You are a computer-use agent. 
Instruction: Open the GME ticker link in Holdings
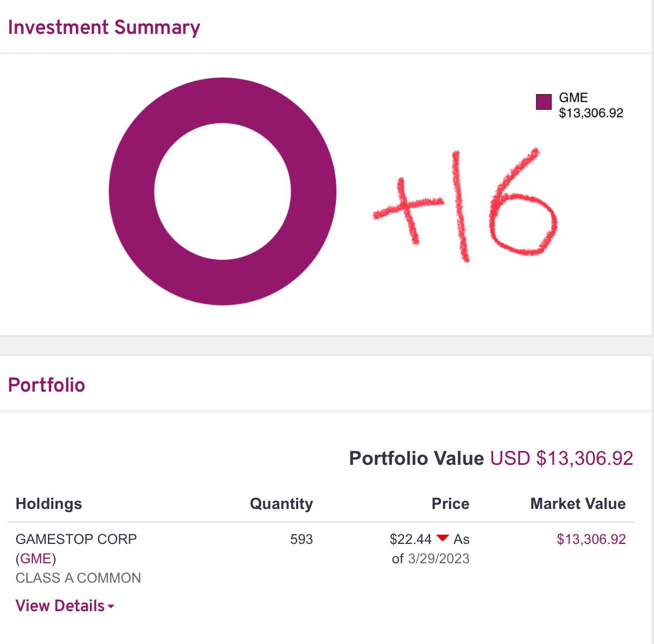point(36,558)
